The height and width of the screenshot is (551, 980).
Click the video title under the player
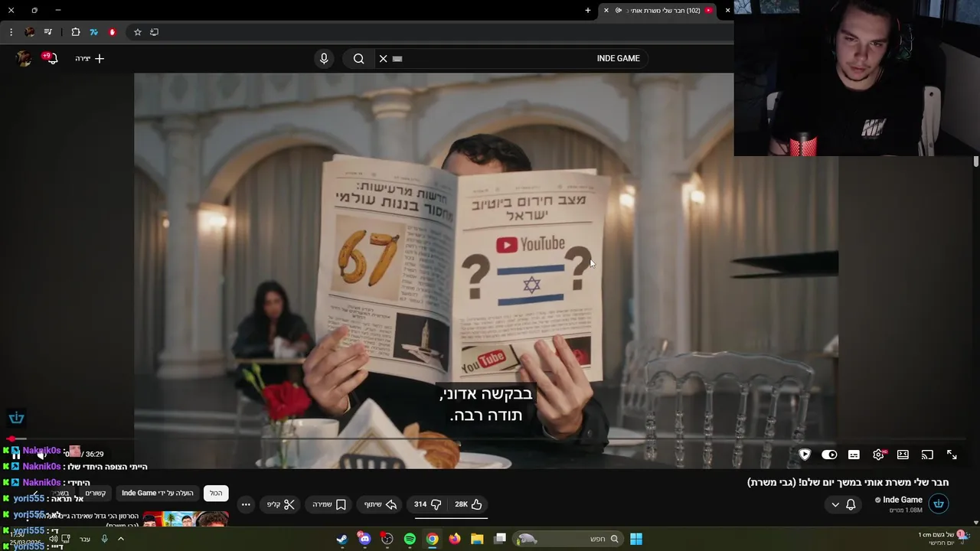pos(848,482)
